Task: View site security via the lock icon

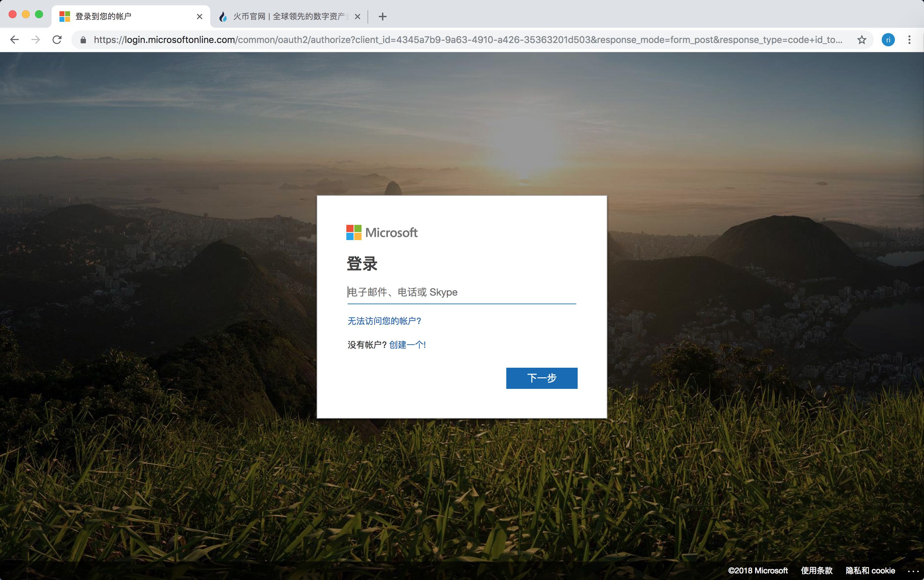Action: point(83,40)
